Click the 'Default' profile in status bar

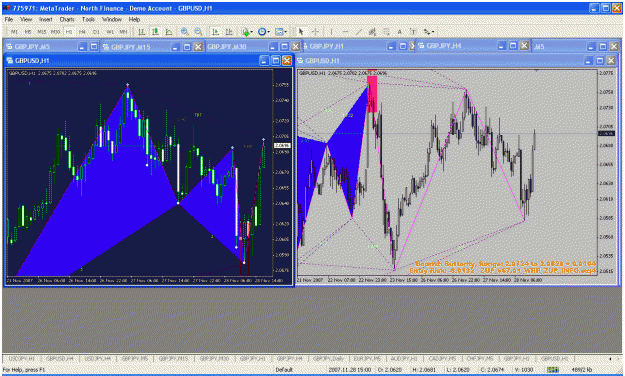(284, 370)
